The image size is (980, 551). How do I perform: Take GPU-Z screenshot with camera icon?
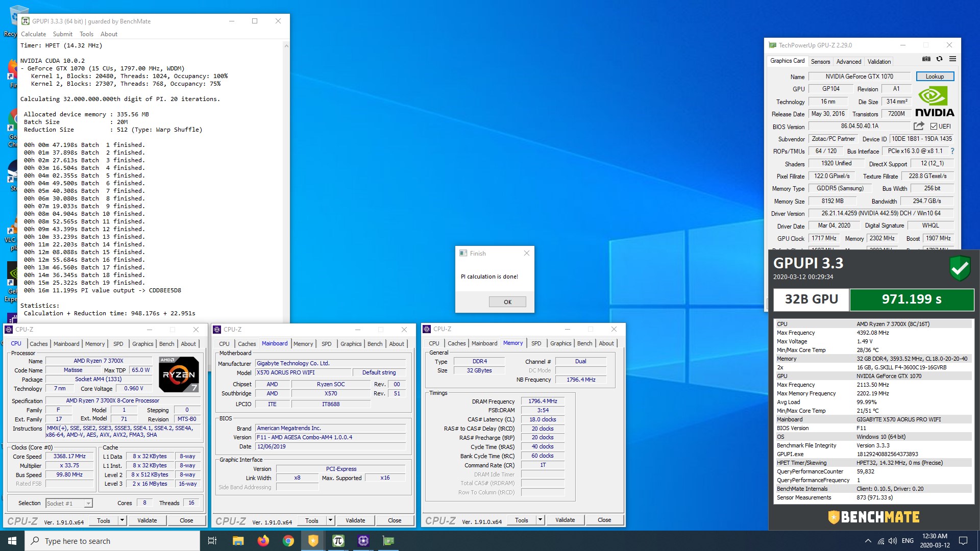pyautogui.click(x=926, y=59)
